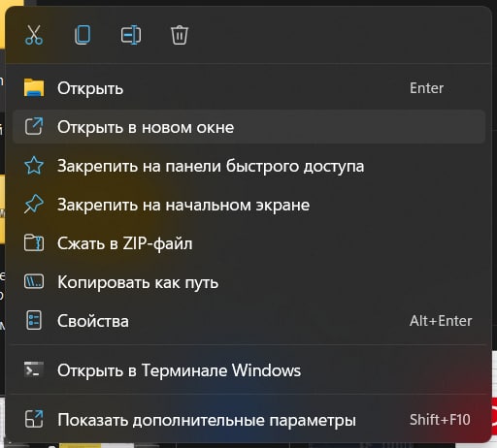Click the star quick access icon

[34, 165]
